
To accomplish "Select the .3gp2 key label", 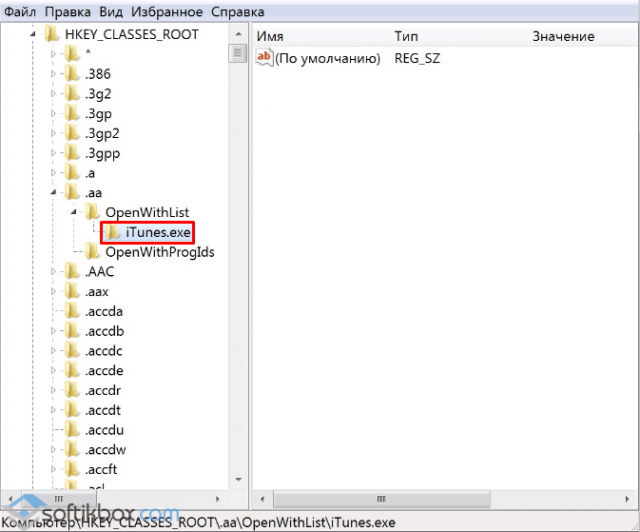I will coord(102,133).
